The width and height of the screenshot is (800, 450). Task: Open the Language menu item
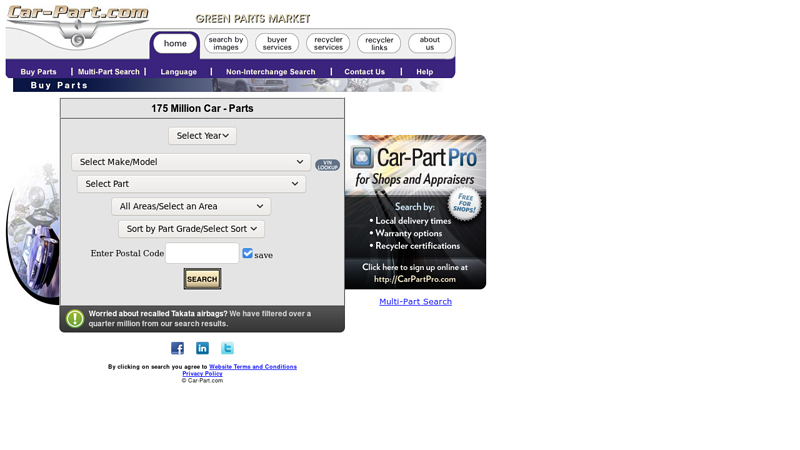179,72
